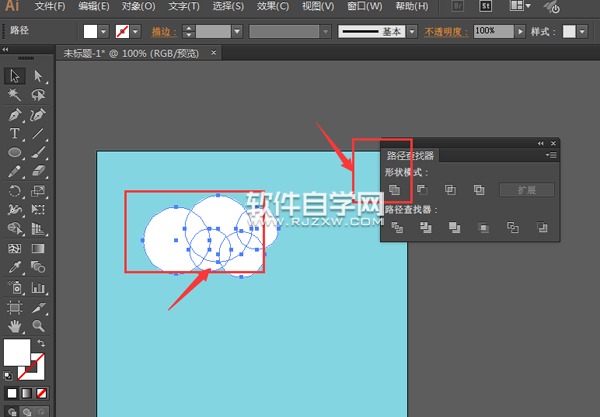The width and height of the screenshot is (600, 417).
Task: Open the 编辑(E) menu
Action: pos(94,7)
